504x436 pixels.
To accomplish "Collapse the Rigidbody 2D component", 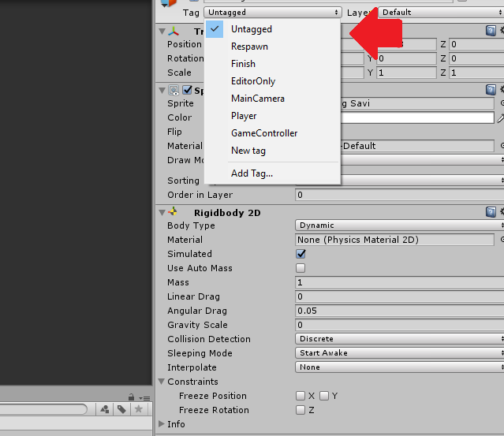I will (x=162, y=212).
